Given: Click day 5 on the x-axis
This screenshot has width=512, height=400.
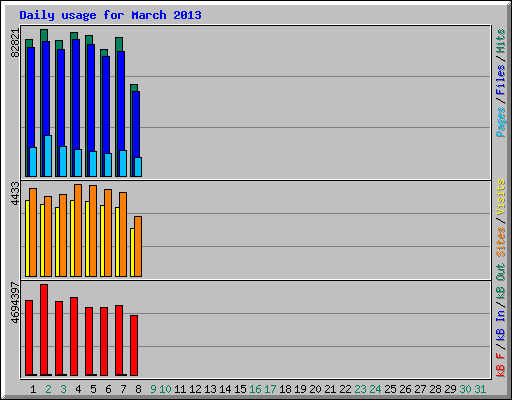Looking at the screenshot, I should [x=93, y=389].
